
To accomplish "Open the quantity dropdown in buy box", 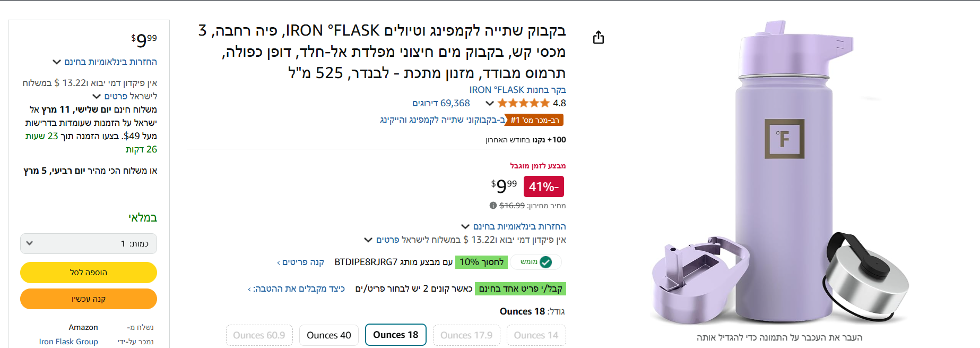I will click(x=89, y=243).
